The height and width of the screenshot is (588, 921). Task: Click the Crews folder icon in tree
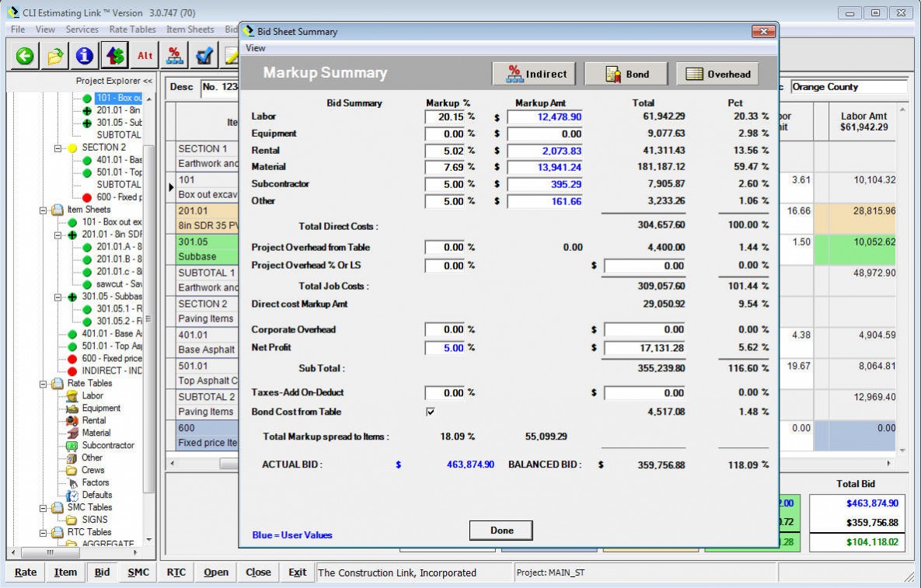pyautogui.click(x=72, y=470)
